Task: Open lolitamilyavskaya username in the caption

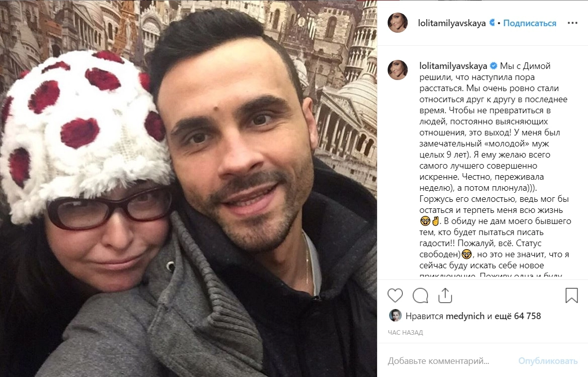Action: click(x=454, y=66)
